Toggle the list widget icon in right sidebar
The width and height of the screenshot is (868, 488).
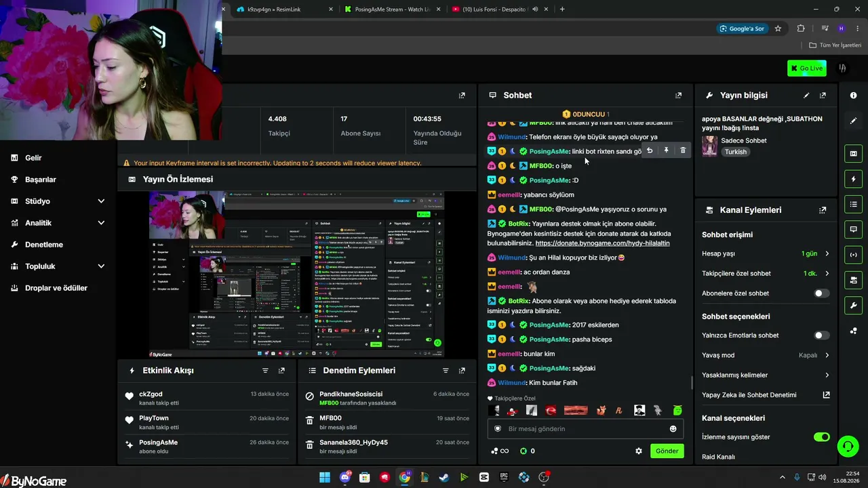[x=853, y=204]
